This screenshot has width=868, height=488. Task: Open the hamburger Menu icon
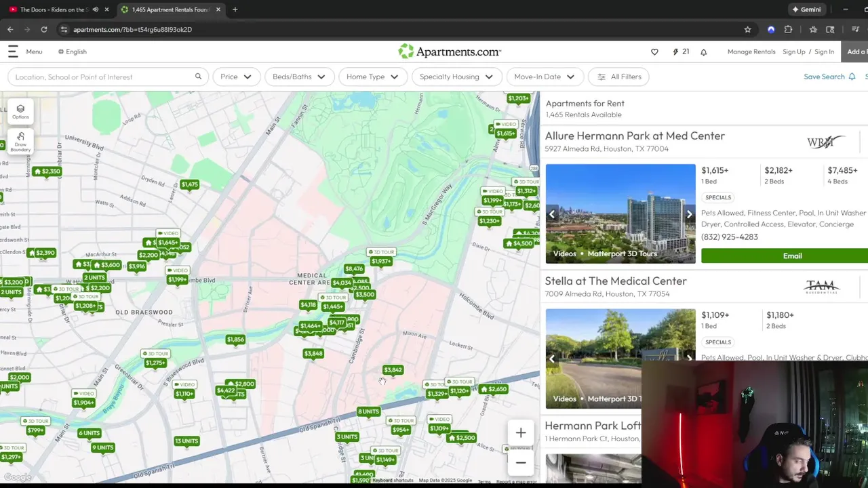[x=13, y=52]
